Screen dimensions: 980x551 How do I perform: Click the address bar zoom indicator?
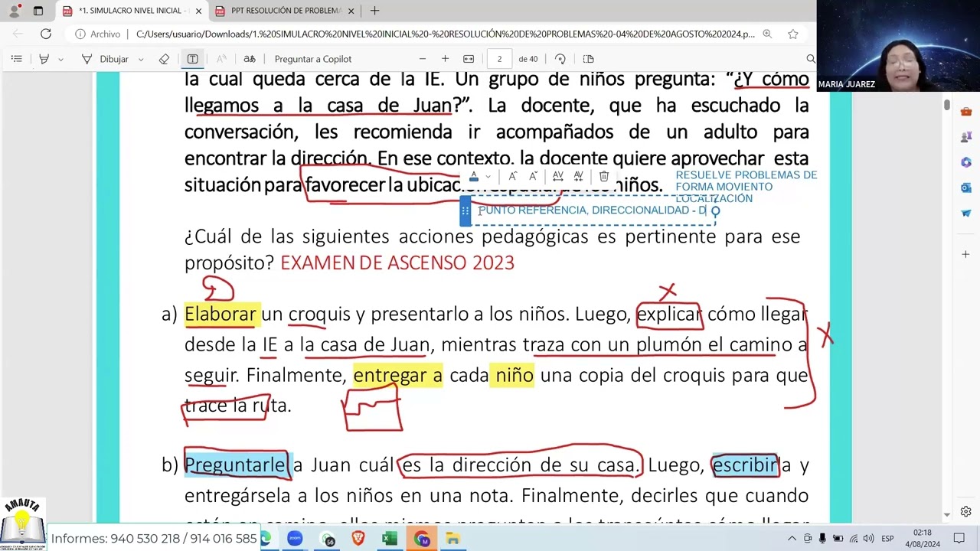767,34
